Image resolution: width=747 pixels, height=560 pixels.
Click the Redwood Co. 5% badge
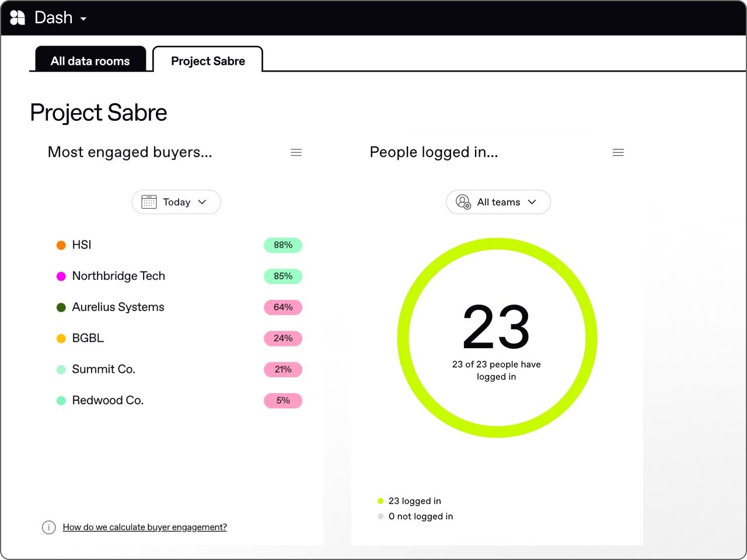pos(283,401)
